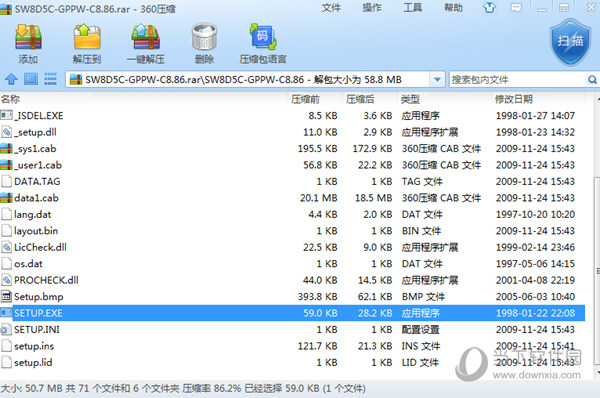
Task: Click the archive icon in address bar
Action: [76, 80]
